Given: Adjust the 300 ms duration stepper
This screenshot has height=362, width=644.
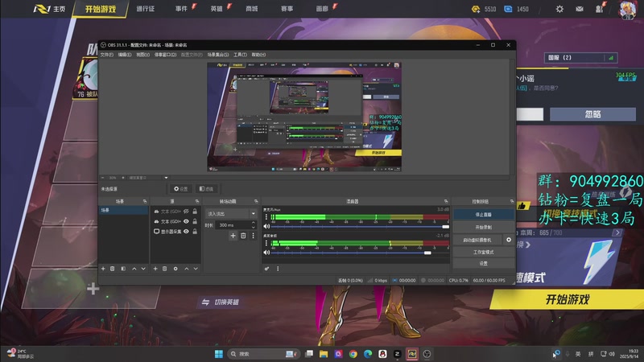Looking at the screenshot, I should point(254,225).
